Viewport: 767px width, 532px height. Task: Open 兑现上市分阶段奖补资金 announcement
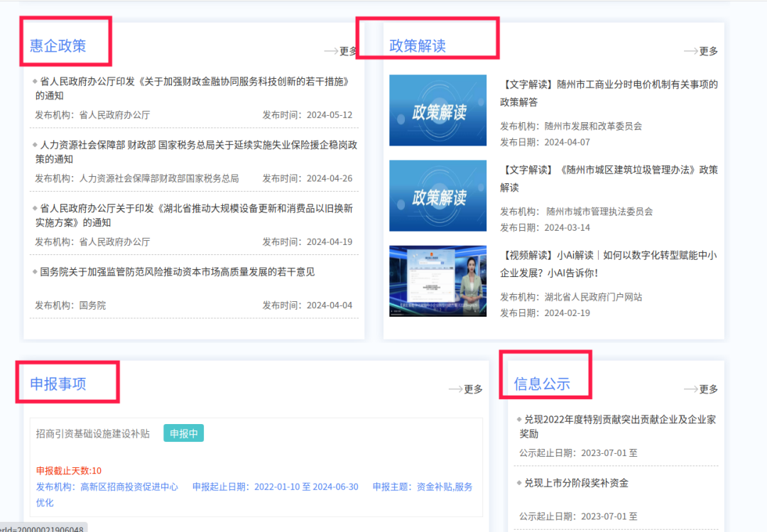(576, 483)
